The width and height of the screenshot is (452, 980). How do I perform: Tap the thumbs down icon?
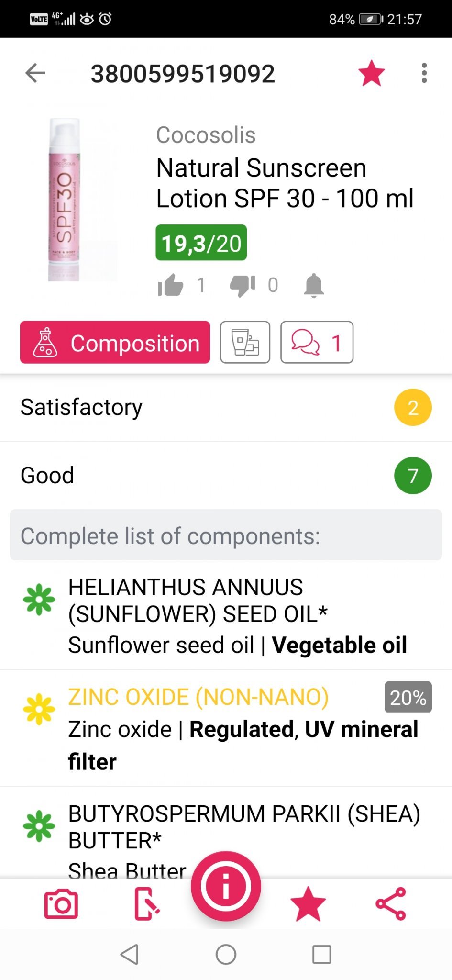click(x=242, y=286)
